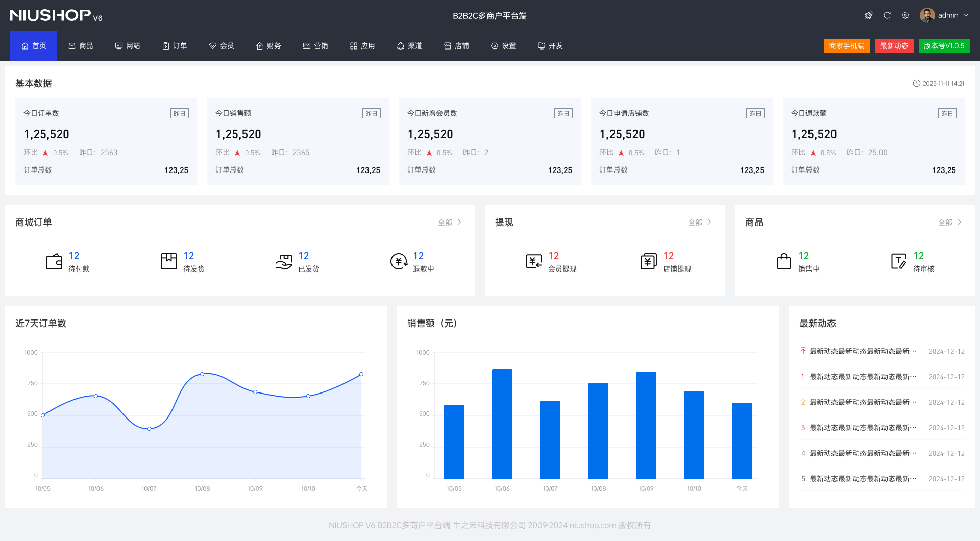Select the 待付款 (pending payment) icon
980x541 pixels.
(53, 261)
